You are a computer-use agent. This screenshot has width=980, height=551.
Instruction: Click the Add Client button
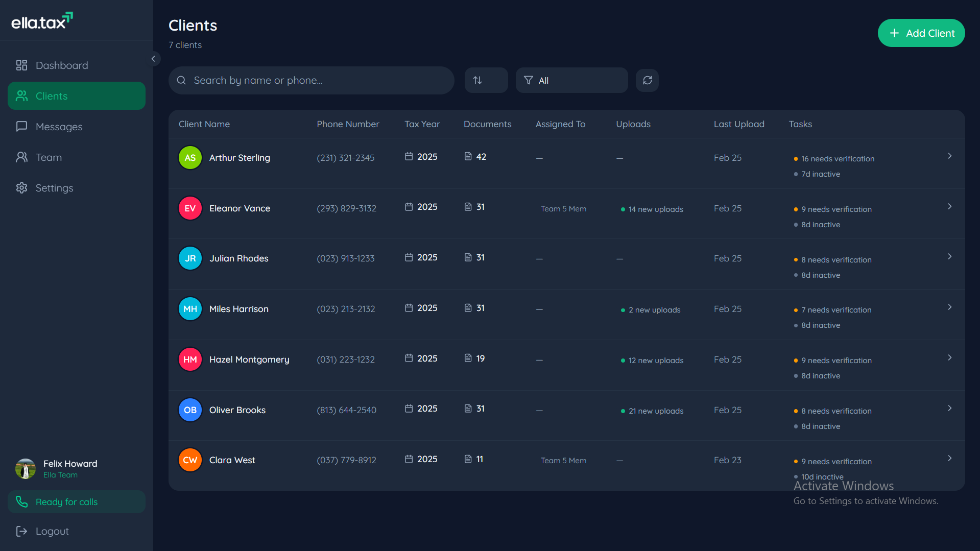(x=921, y=33)
